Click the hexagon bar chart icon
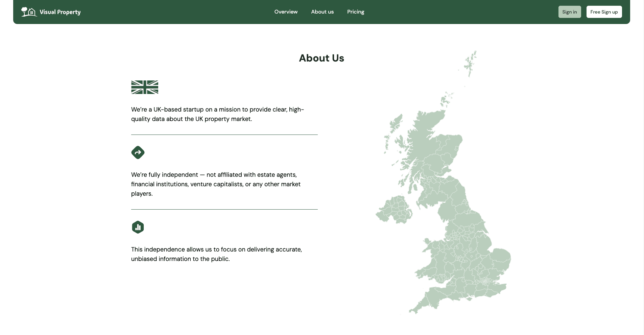This screenshot has width=644, height=335. 138,227
